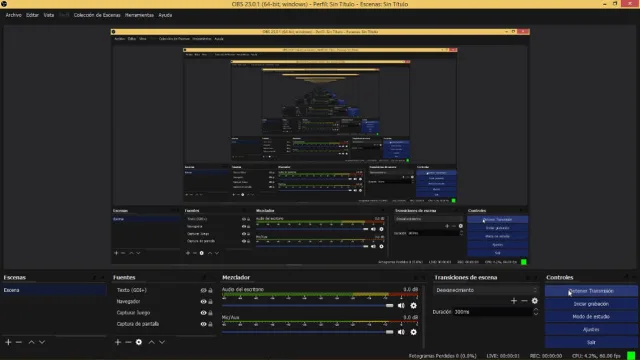Select the Escena item in Escenas list
This screenshot has width=640, height=360.
pyautogui.click(x=54, y=290)
